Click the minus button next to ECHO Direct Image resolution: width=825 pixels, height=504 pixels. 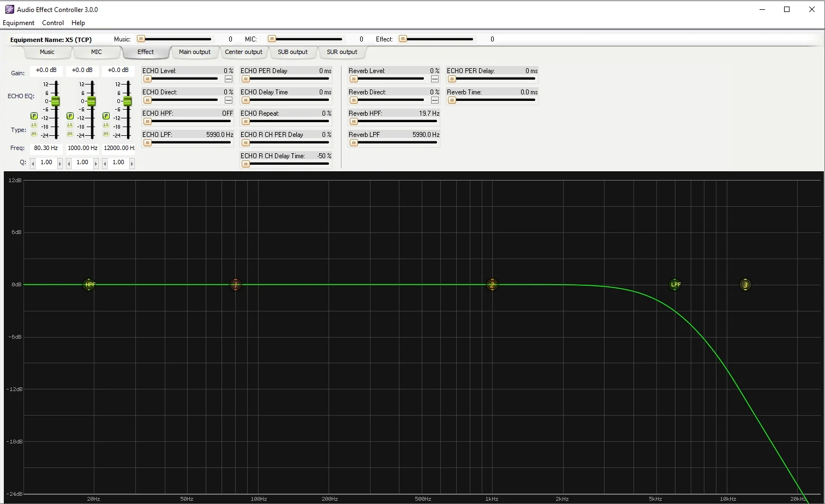pyautogui.click(x=229, y=100)
